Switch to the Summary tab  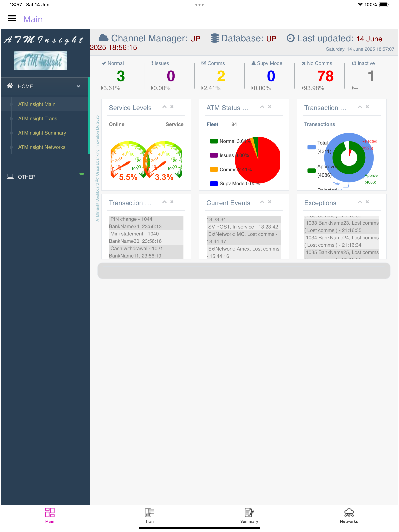pos(249,515)
